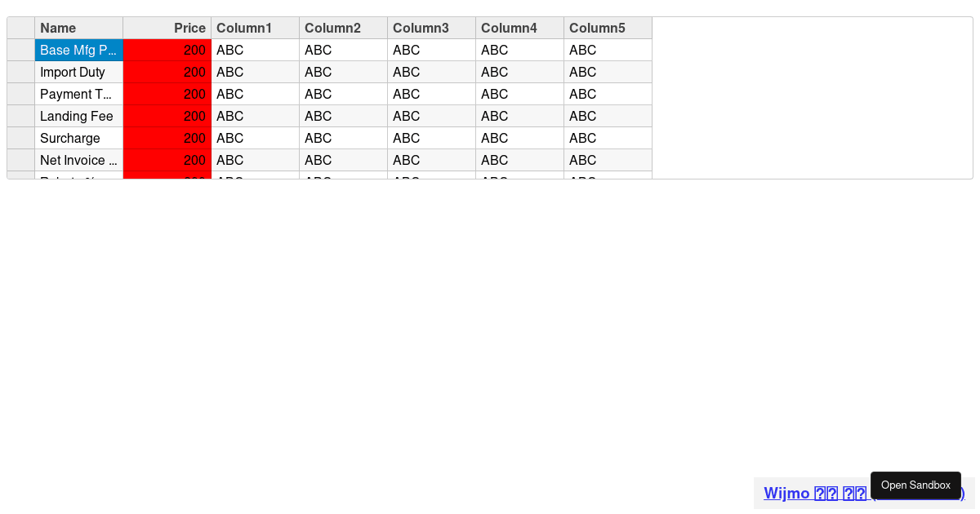Click the Name column header
This screenshot has height=514, width=980.
[x=78, y=28]
